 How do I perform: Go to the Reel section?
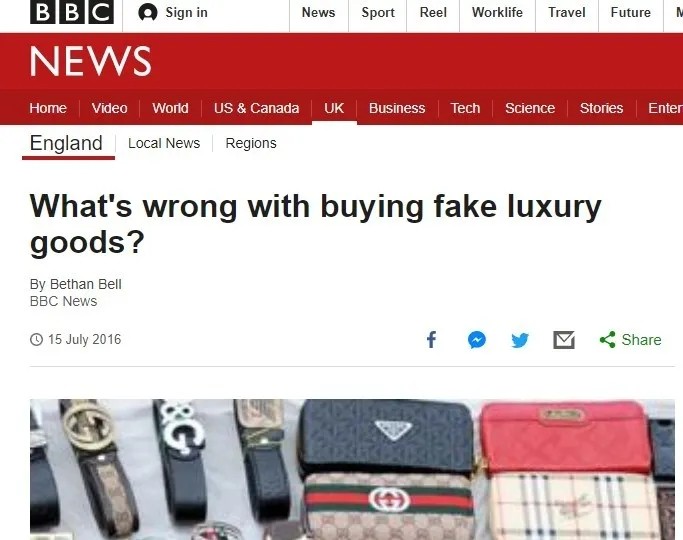433,13
